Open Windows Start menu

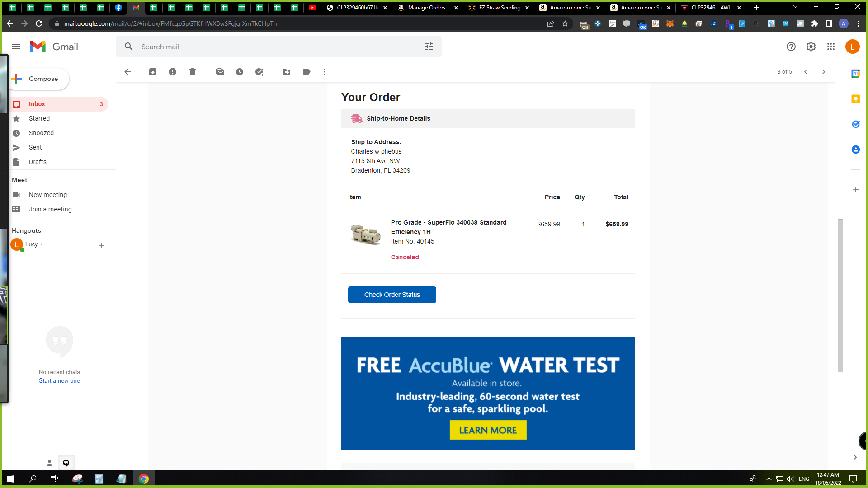pos(11,479)
